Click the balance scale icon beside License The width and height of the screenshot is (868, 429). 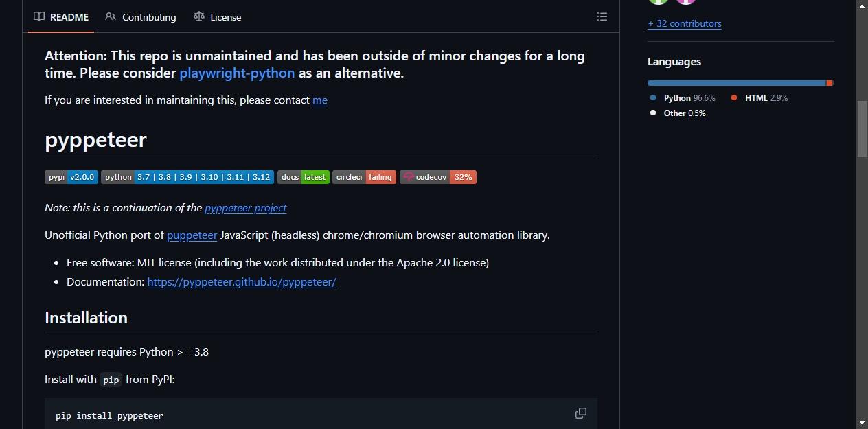click(199, 16)
